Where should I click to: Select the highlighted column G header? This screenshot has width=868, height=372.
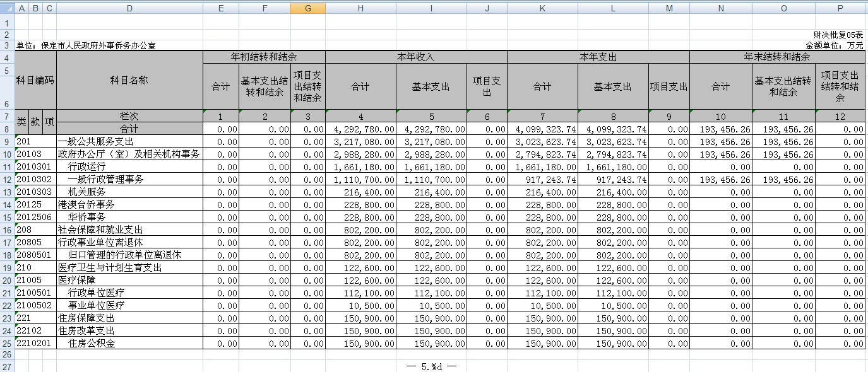tap(307, 8)
